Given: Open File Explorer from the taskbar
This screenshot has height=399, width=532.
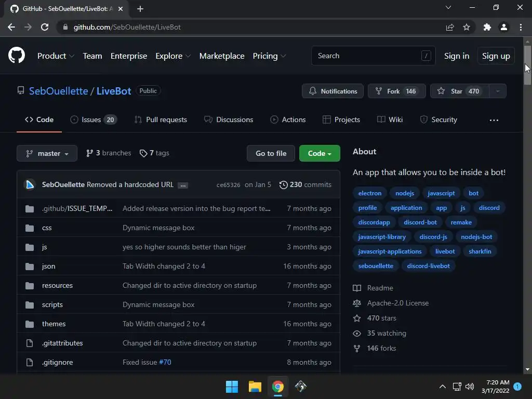Looking at the screenshot, I should 255,387.
